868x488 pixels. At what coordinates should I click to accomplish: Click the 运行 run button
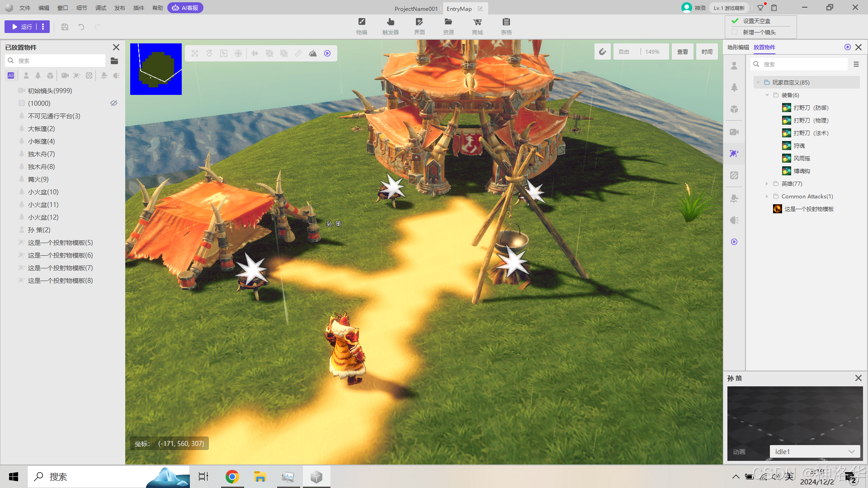pos(21,27)
